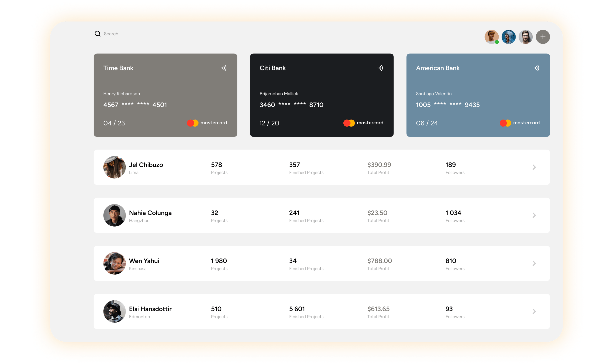Click the contactless icon on the Time Bank card
Image resolution: width=613 pixels, height=364 pixels.
point(224,68)
